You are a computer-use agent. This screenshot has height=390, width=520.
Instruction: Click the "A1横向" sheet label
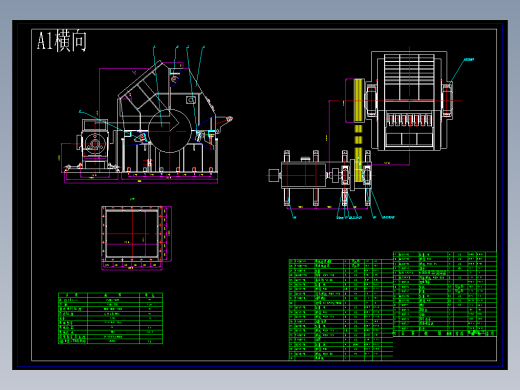[62, 41]
